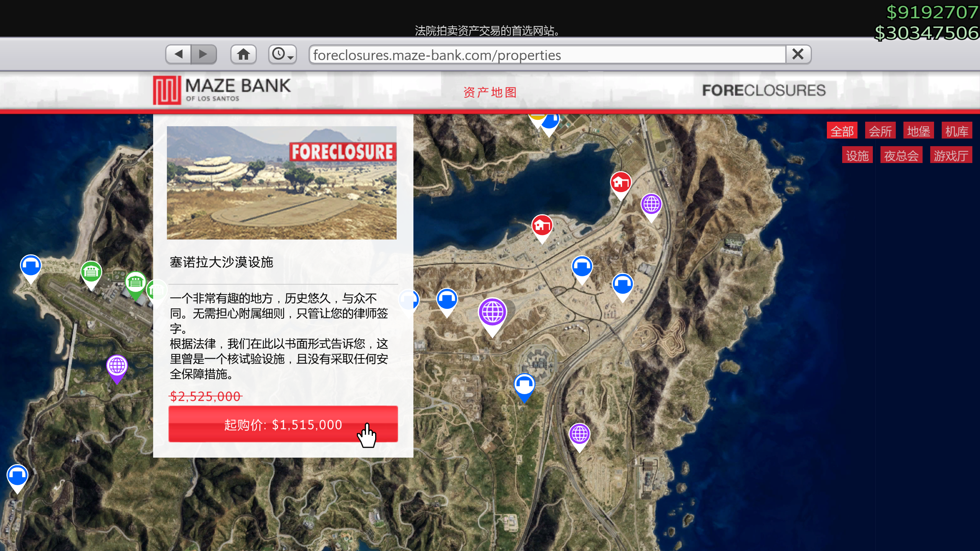Go back with the browser back arrow
Viewport: 980px width, 551px height.
(178, 54)
